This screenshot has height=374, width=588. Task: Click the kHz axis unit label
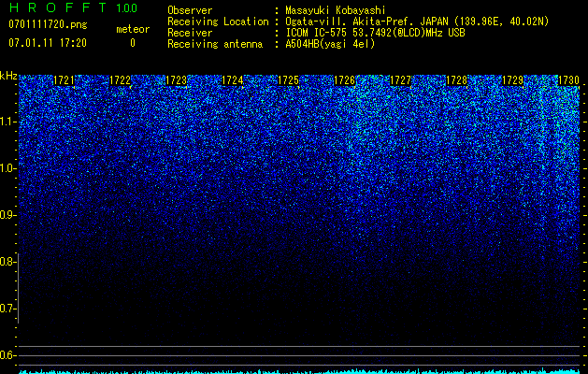(x=8, y=76)
